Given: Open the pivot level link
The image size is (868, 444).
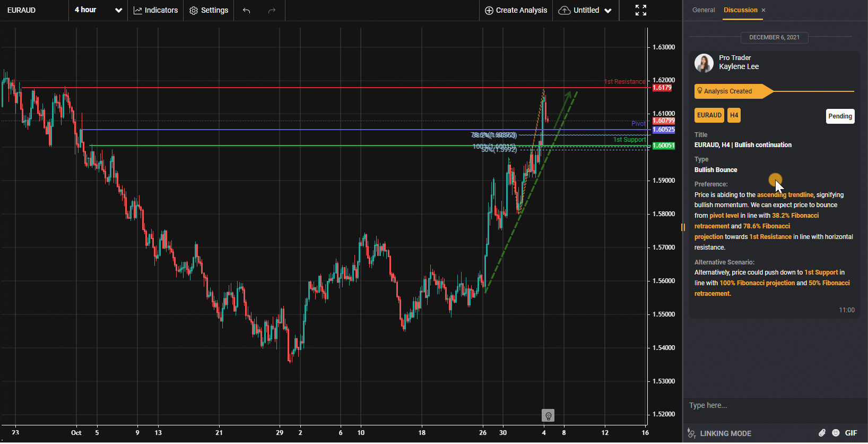Looking at the screenshot, I should click(724, 216).
